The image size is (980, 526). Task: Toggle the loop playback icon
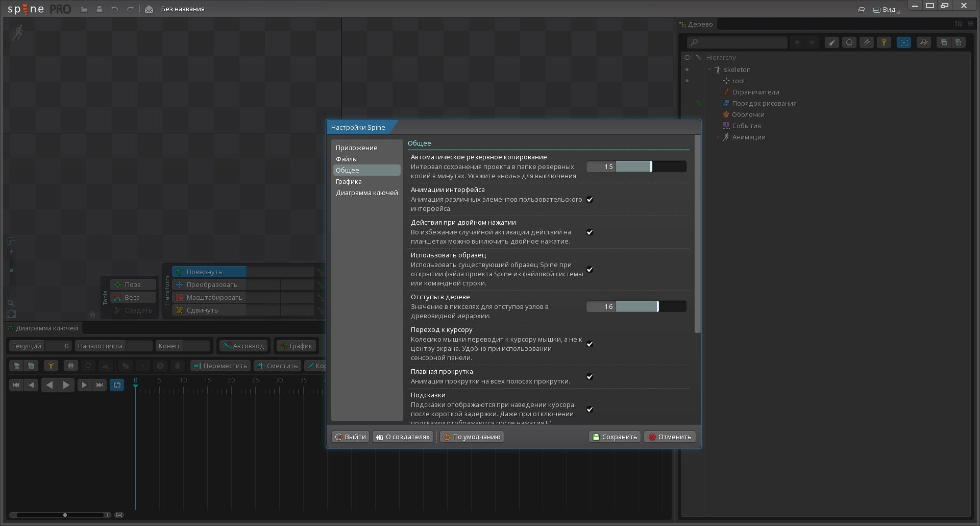[x=117, y=385]
